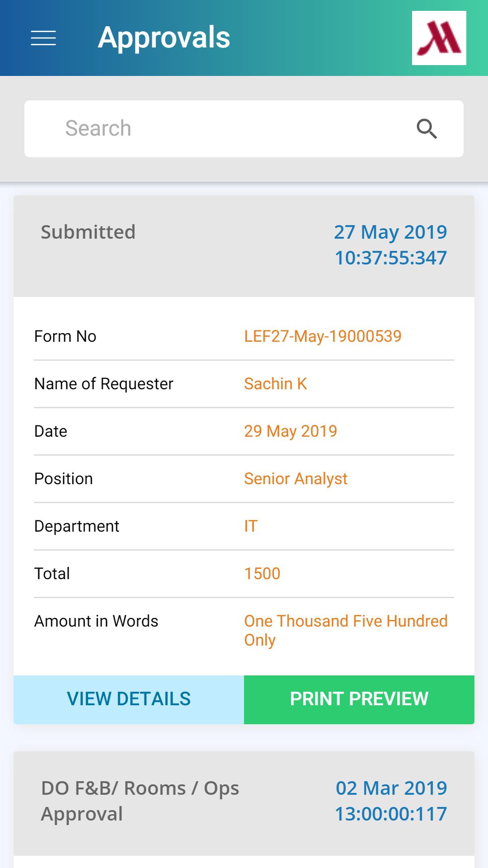Select form number LEF27-May-19000539
This screenshot has width=488, height=868.
coord(323,336)
